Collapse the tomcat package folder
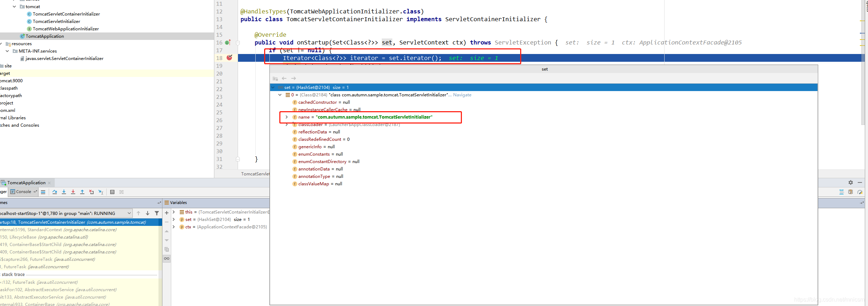 pyautogui.click(x=14, y=6)
